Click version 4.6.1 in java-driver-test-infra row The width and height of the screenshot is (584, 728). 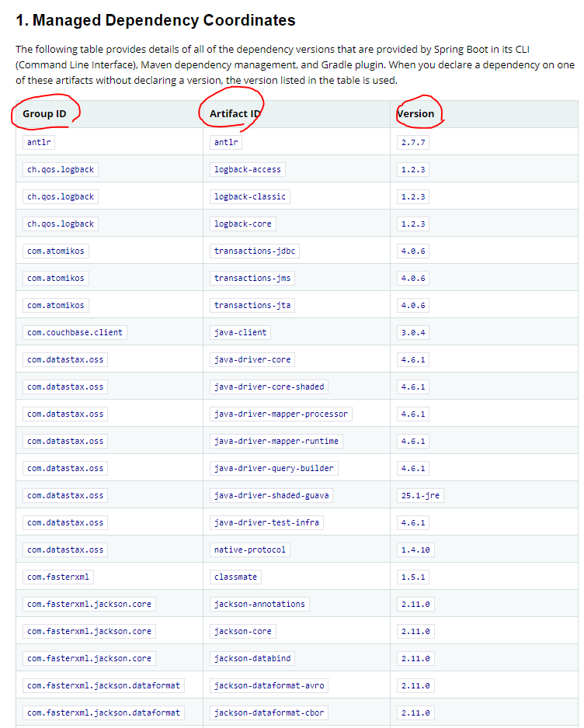point(413,522)
